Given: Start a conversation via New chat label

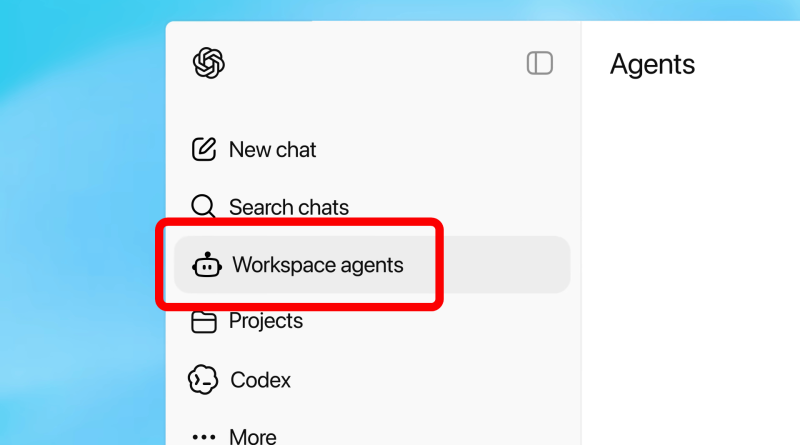Looking at the screenshot, I should 272,150.
